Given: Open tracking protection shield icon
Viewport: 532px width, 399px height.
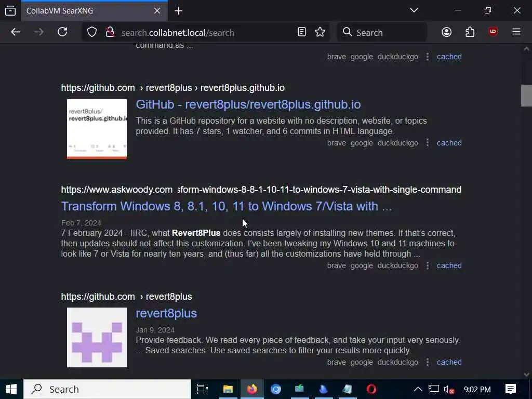Looking at the screenshot, I should coord(92,32).
